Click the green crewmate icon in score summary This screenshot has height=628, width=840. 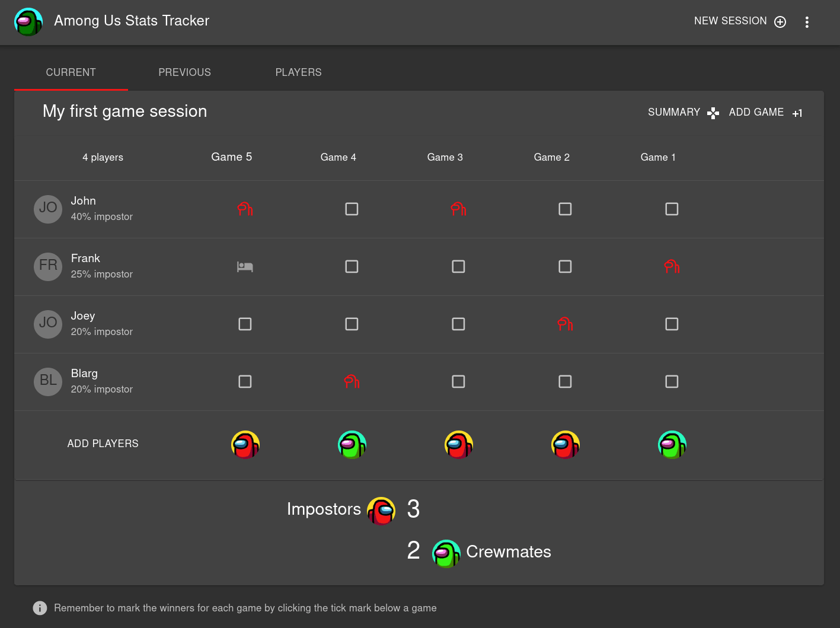tap(446, 553)
